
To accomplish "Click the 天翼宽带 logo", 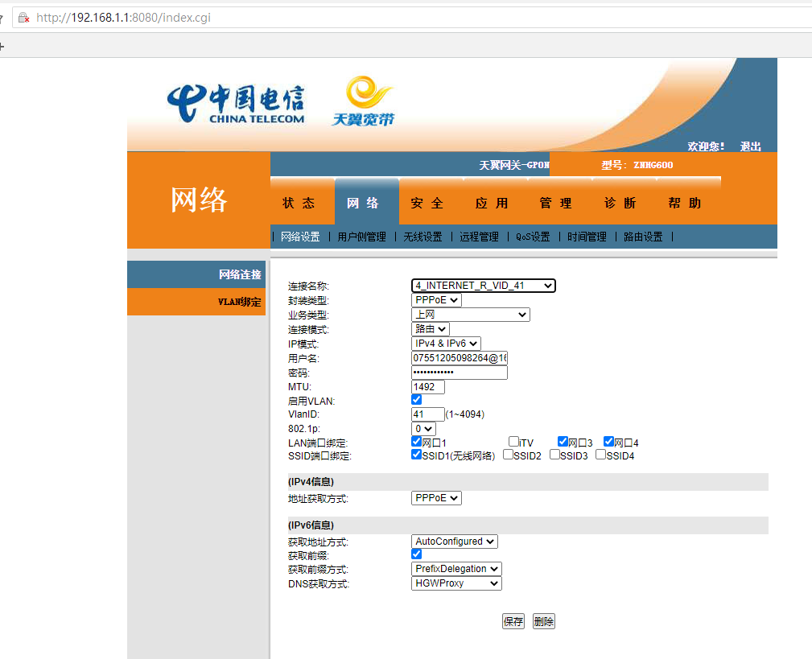I will (x=363, y=102).
